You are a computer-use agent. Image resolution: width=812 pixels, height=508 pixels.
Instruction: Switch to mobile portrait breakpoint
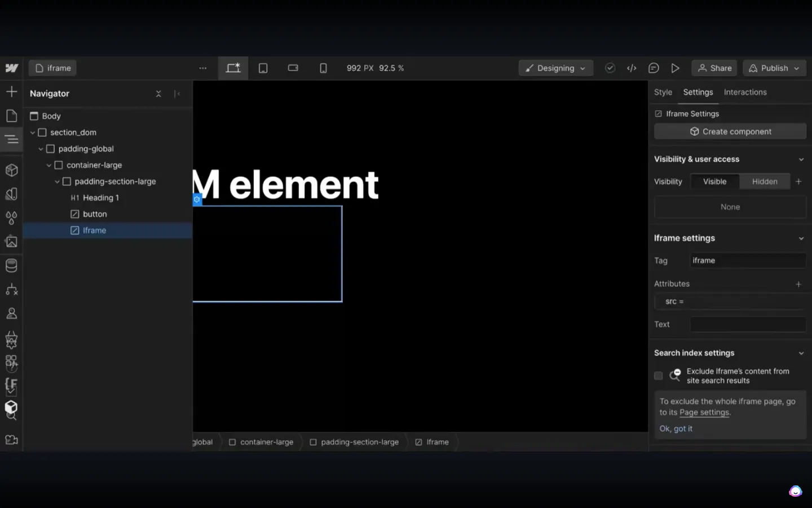(x=323, y=68)
